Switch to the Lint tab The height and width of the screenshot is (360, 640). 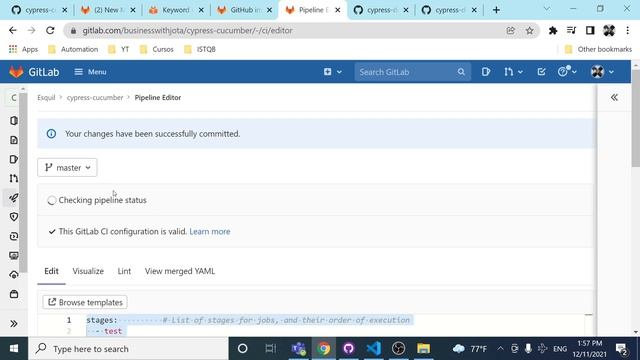[124, 271]
